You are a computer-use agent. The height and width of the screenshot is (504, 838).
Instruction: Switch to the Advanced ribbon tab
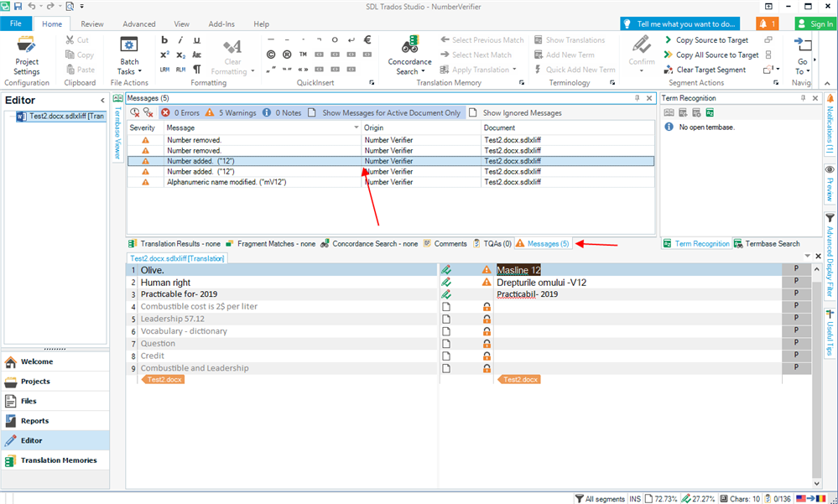[139, 24]
